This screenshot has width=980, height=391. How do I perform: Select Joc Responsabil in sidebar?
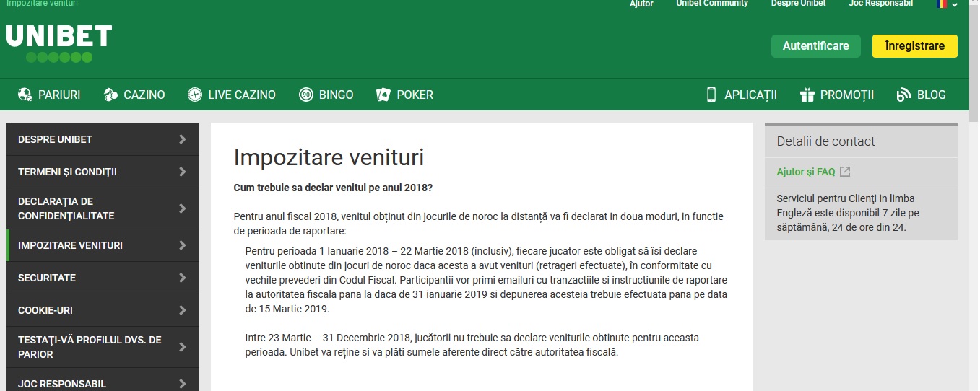point(103,379)
